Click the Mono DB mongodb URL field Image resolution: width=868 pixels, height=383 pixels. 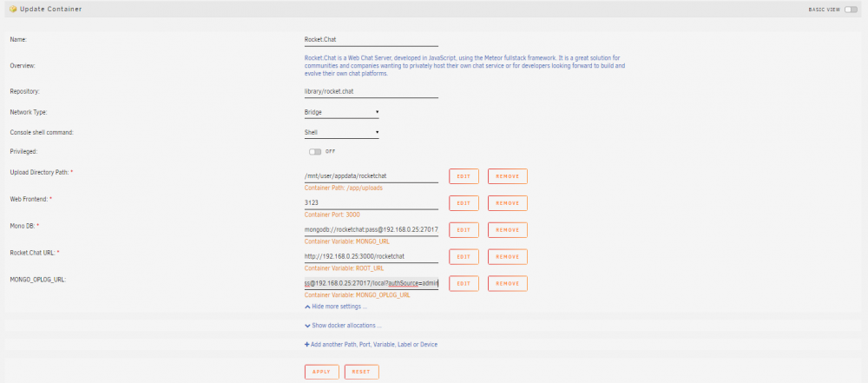pyautogui.click(x=372, y=229)
